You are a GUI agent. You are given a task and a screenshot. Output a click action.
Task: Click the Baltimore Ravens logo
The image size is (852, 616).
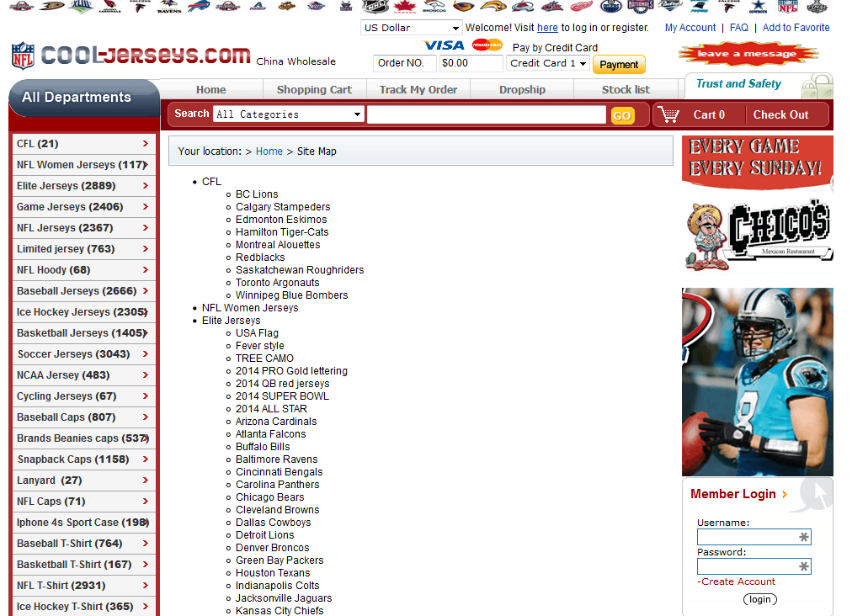pyautogui.click(x=169, y=7)
